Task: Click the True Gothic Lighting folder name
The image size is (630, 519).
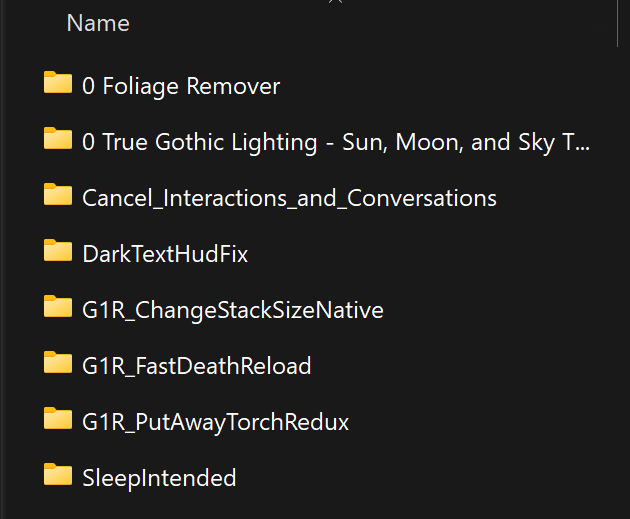Action: click(336, 143)
